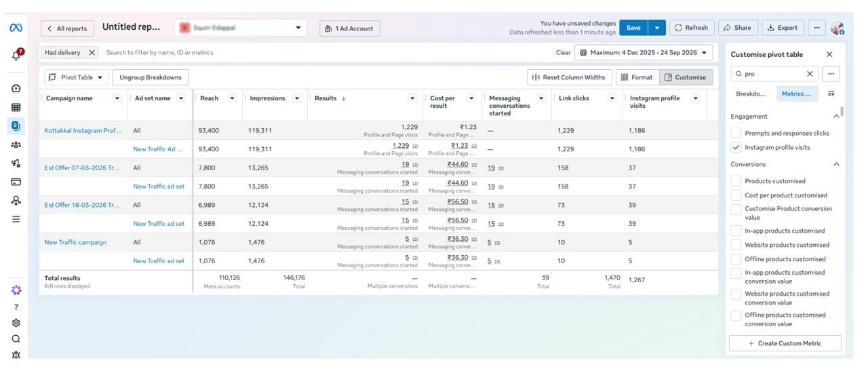Enable In-app products customised checkbox
Image resolution: width=868 pixels, height=388 pixels.
(736, 231)
